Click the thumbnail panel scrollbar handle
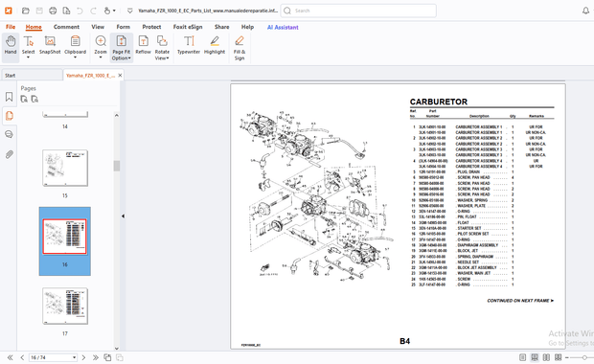This screenshot has height=364, width=594. click(x=116, y=166)
